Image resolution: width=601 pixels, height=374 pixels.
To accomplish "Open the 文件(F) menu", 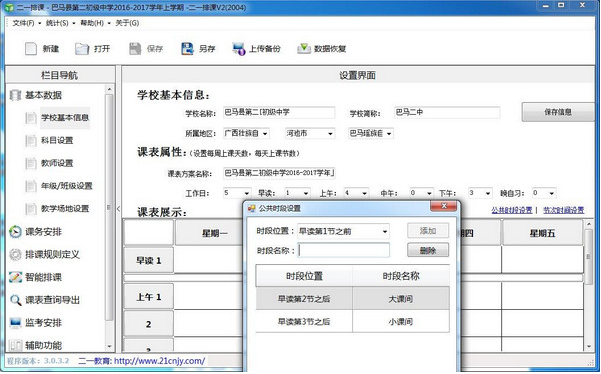I will 23,23.
